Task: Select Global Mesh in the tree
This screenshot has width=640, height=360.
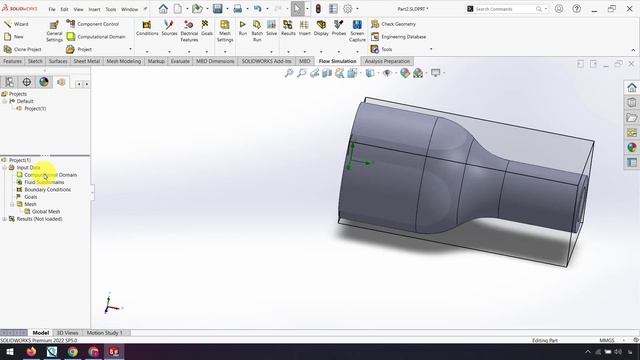Action: (42, 212)
